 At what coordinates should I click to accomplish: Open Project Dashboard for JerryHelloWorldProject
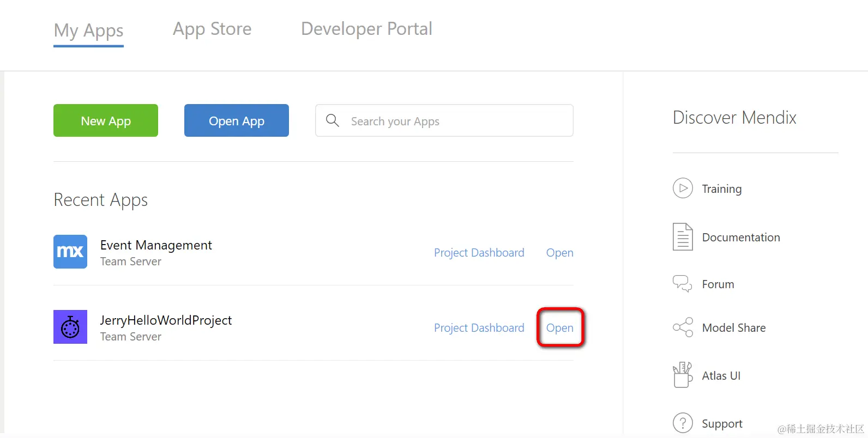pos(479,328)
